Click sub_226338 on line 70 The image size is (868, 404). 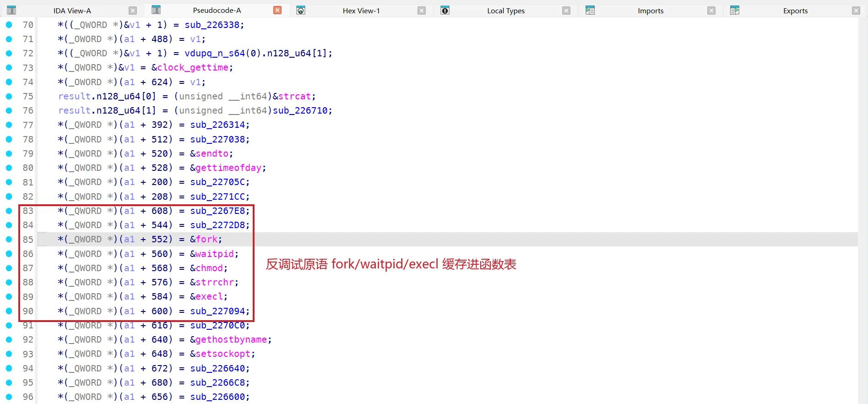[212, 25]
